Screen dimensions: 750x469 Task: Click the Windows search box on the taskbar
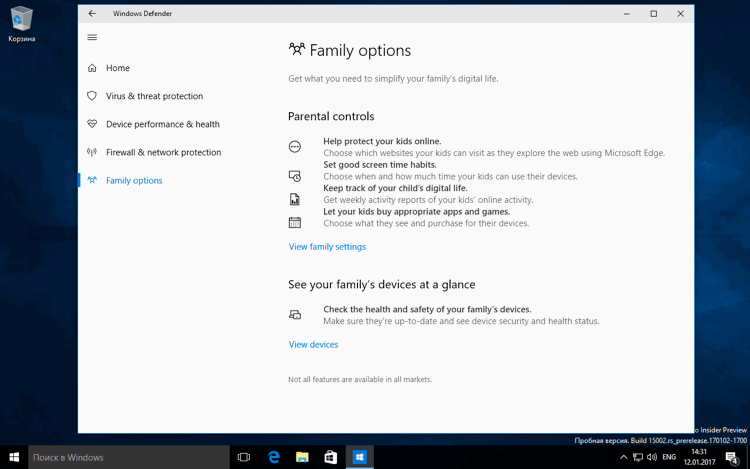point(129,458)
